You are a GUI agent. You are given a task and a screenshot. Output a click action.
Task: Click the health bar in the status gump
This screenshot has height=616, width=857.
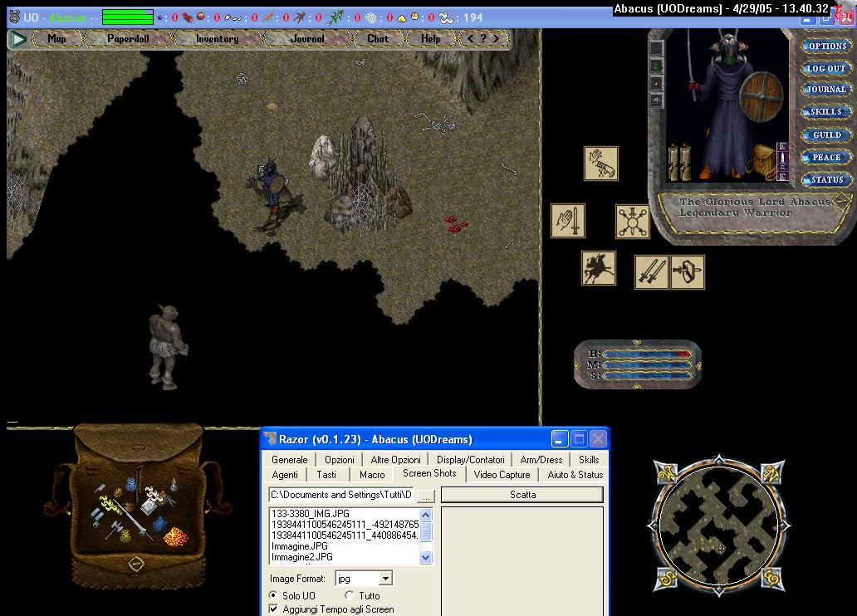click(x=648, y=354)
